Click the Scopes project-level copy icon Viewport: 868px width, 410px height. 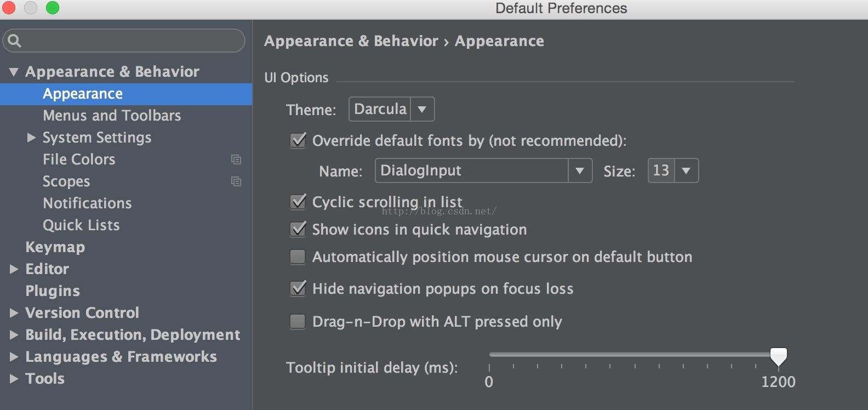(x=236, y=181)
